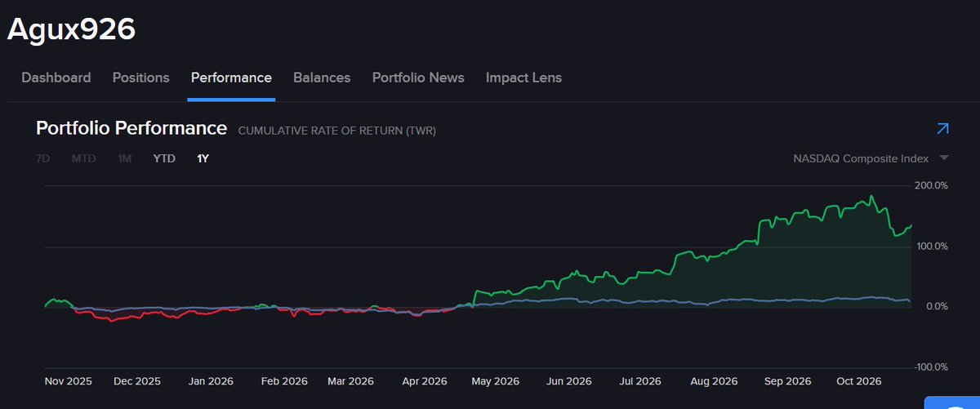Switch to the Positions tab
980x409 pixels.
click(x=140, y=78)
